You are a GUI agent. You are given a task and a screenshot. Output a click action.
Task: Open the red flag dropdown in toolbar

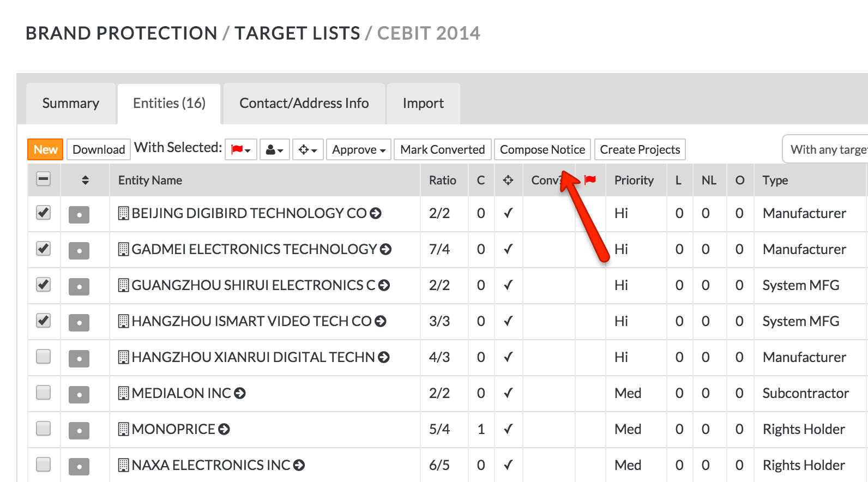[240, 149]
